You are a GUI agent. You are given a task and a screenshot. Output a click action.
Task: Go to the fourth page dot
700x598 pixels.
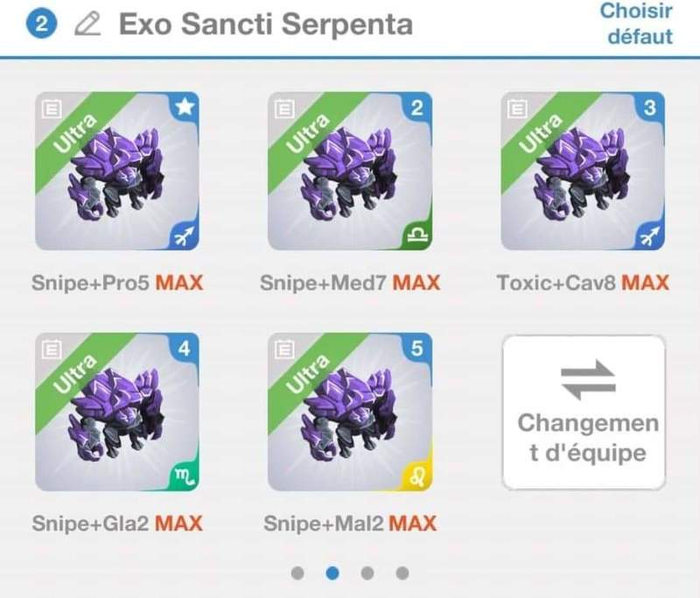[x=402, y=573]
